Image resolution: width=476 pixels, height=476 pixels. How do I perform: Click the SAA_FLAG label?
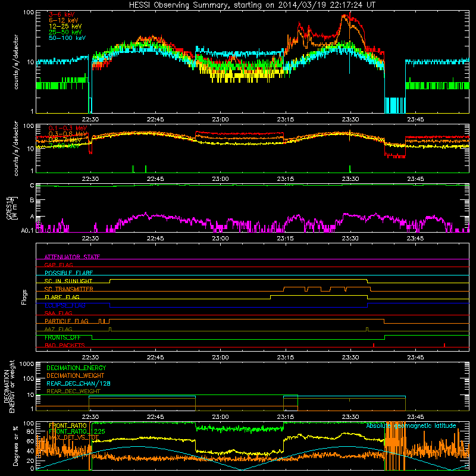tap(58, 313)
